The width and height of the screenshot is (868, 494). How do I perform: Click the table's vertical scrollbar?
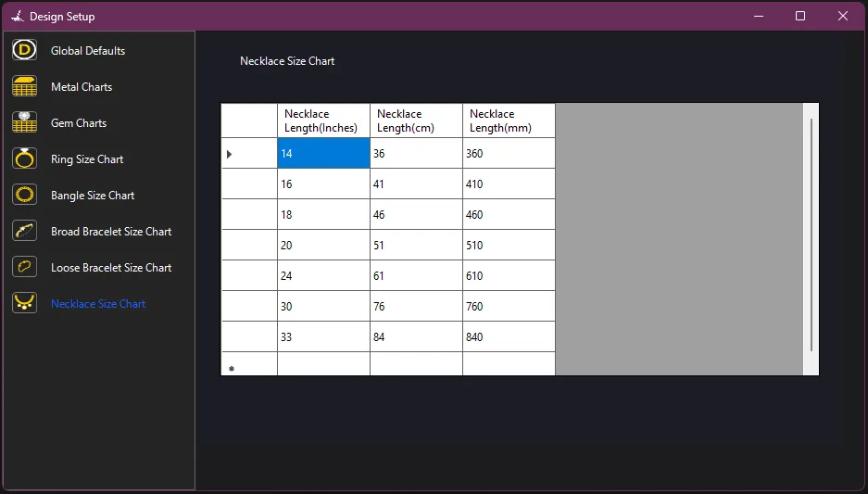click(x=811, y=234)
